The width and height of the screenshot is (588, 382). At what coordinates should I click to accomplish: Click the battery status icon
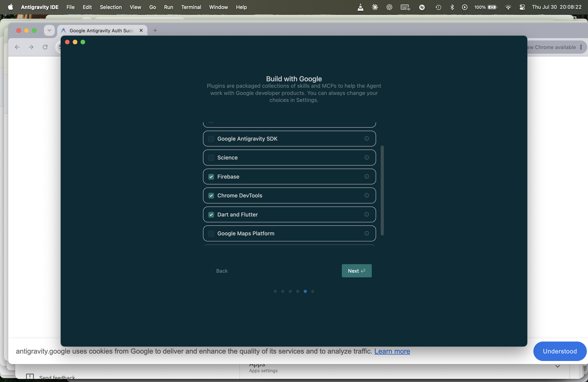[x=492, y=7]
